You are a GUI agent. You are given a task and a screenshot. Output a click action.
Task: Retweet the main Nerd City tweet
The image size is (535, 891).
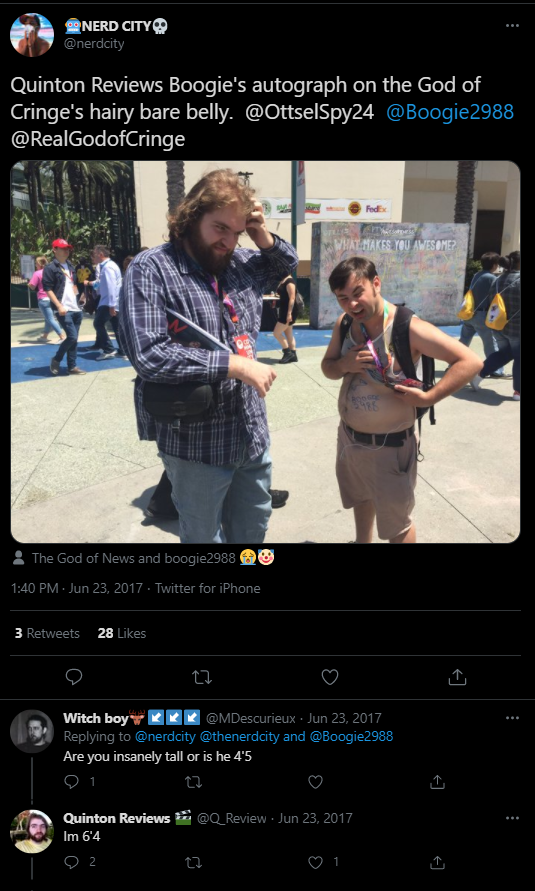[x=202, y=677]
